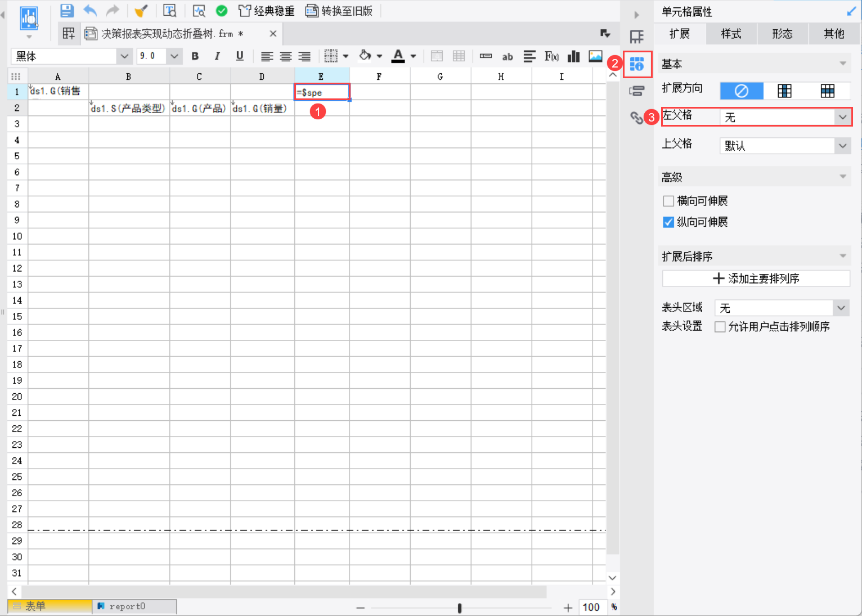Image resolution: width=862 pixels, height=616 pixels.
Task: Click the merge cells icon
Action: coord(437,56)
